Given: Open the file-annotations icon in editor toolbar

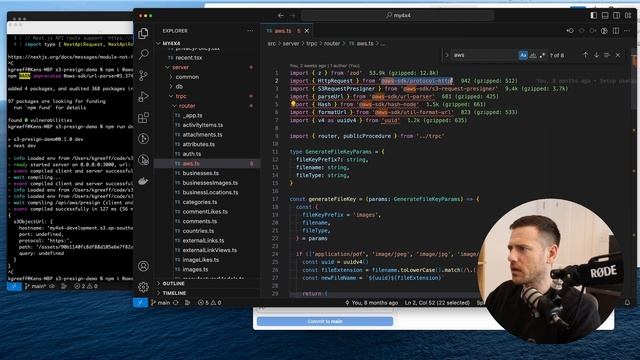Looking at the screenshot, I should (604, 31).
